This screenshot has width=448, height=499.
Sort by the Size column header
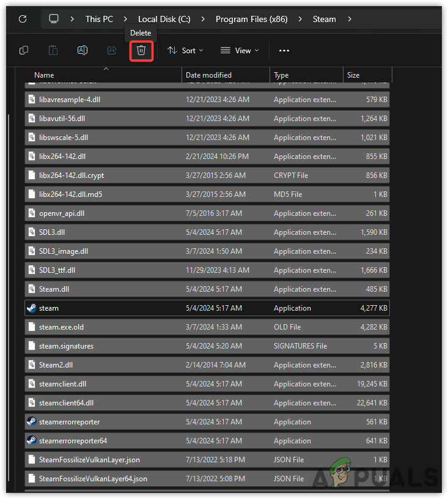pos(353,75)
